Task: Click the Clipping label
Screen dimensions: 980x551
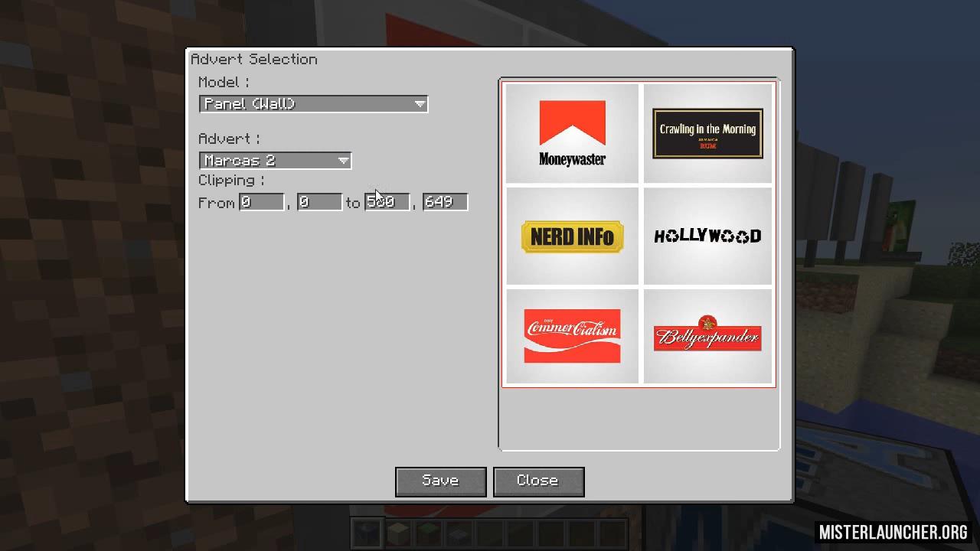Action: [231, 181]
